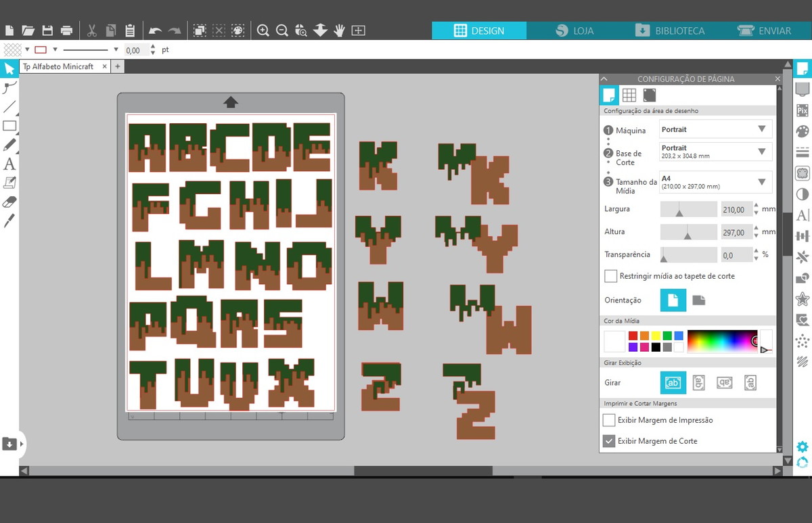Select the line drawing tool

pos(9,107)
